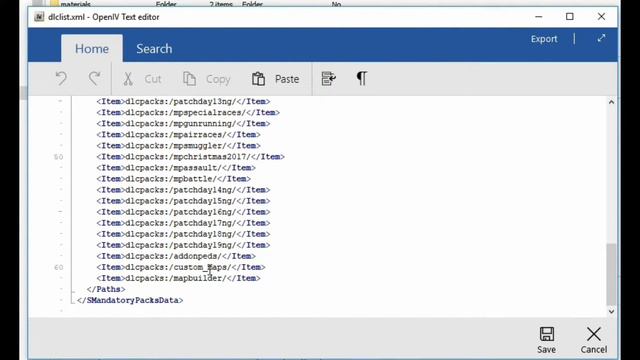Switch to the Search tab
Screen dimensions: 640x360
154,49
